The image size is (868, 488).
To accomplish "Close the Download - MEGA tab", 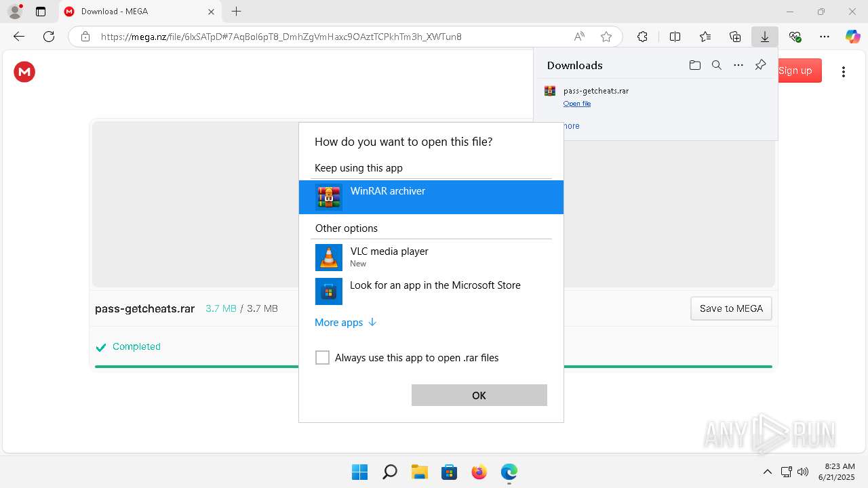I will 211,12.
